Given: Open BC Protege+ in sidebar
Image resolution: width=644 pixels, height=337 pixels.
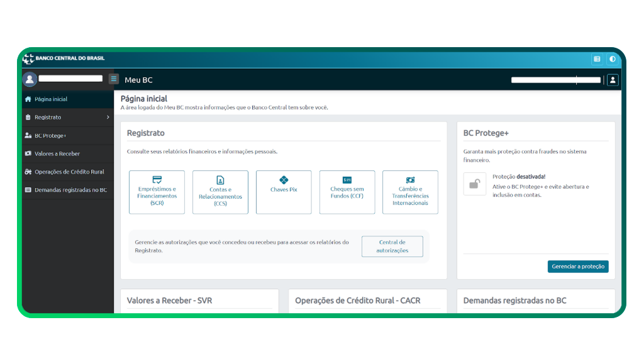Looking at the screenshot, I should [50, 136].
